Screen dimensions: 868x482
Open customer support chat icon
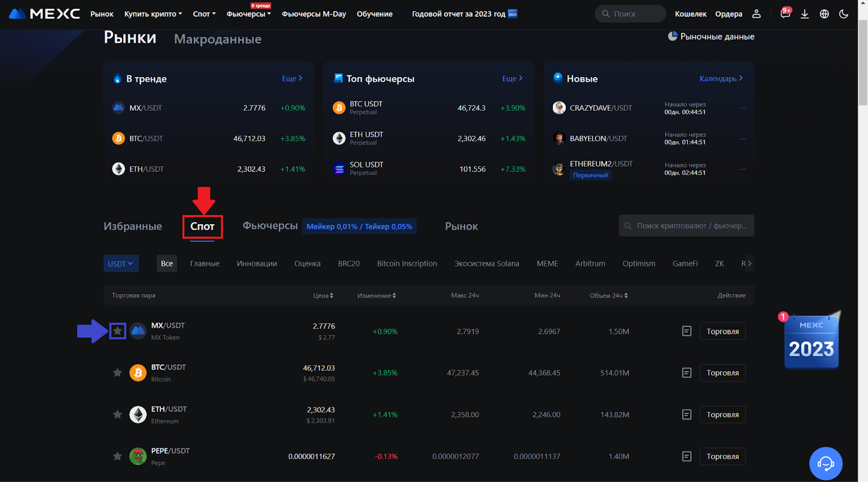tap(826, 464)
